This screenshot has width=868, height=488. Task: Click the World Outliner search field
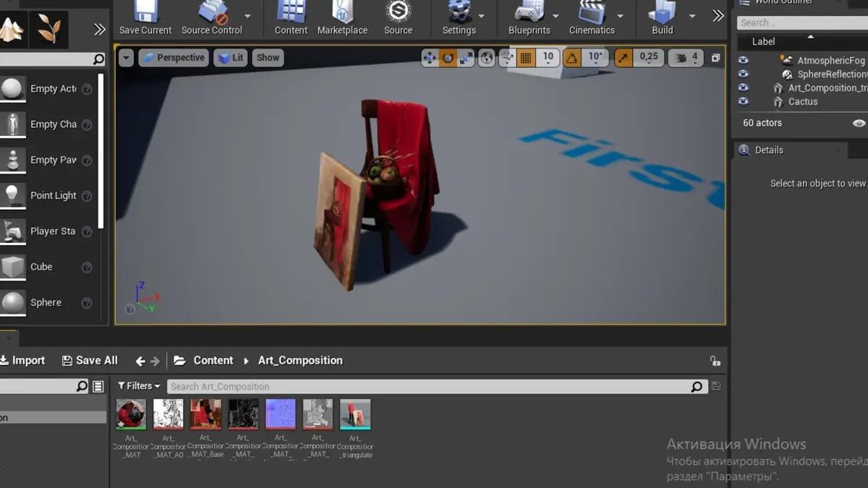[801, 22]
